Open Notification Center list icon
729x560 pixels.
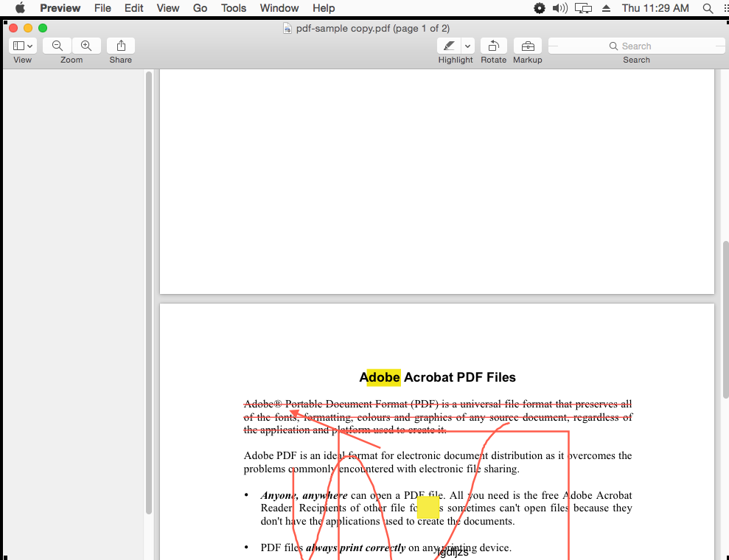click(726, 8)
